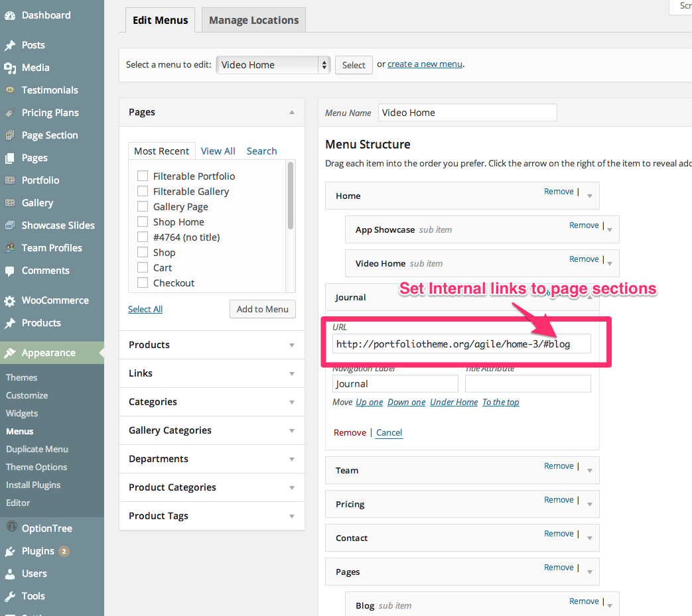Viewport: 692px width, 616px height.
Task: Switch to the Search tab in Pages
Action: tap(261, 151)
